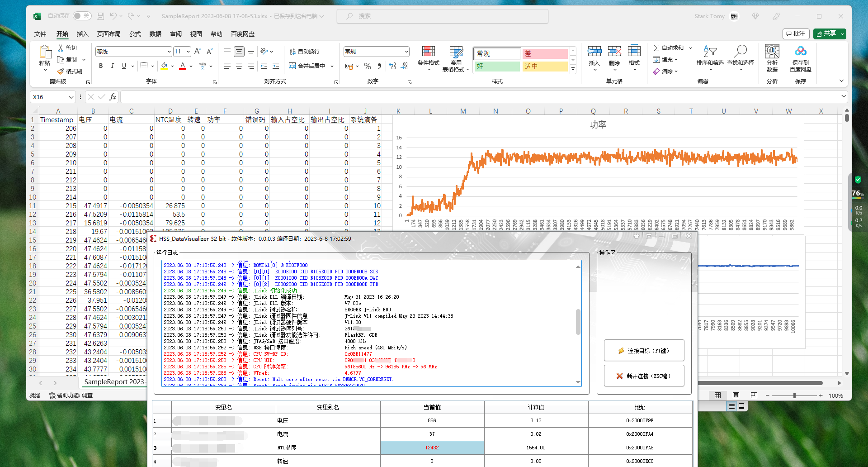This screenshot has width=868, height=467.
Task: Click the green shield tray icon
Action: [x=858, y=179]
